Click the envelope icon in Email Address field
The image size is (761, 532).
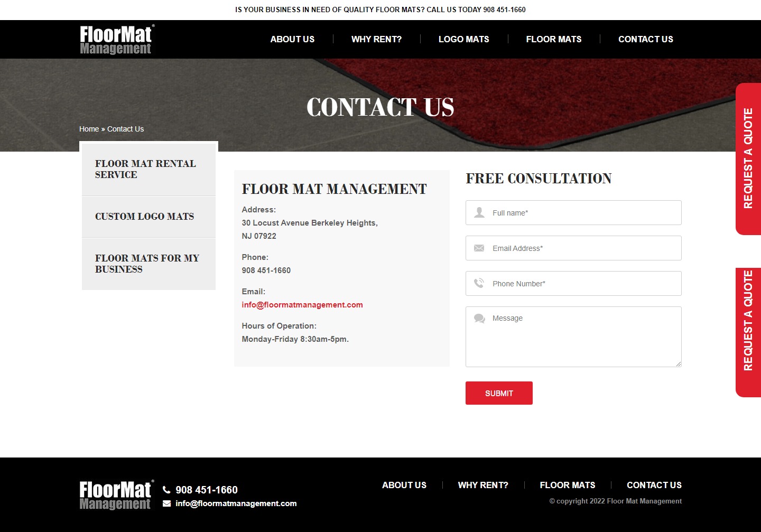pos(479,248)
